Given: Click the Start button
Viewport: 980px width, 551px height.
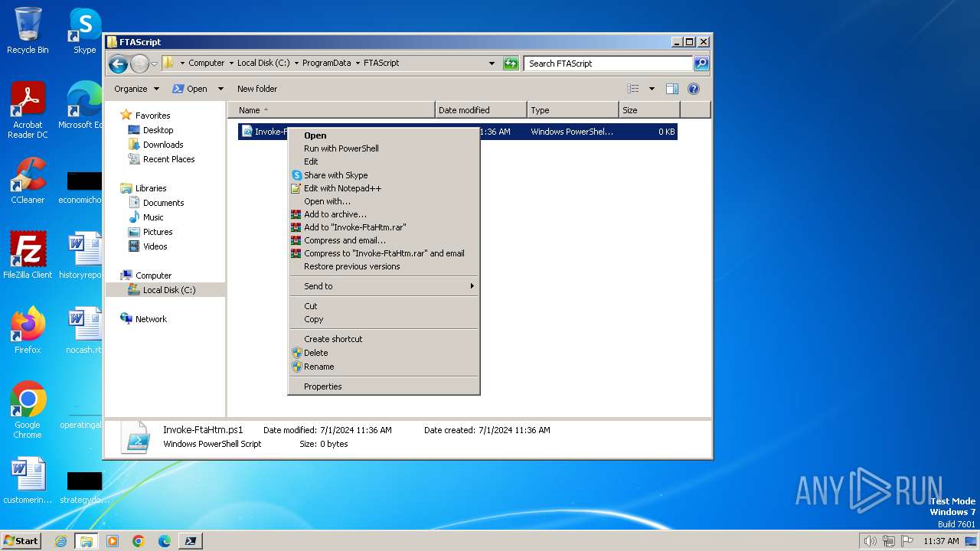Looking at the screenshot, I should pyautogui.click(x=21, y=541).
